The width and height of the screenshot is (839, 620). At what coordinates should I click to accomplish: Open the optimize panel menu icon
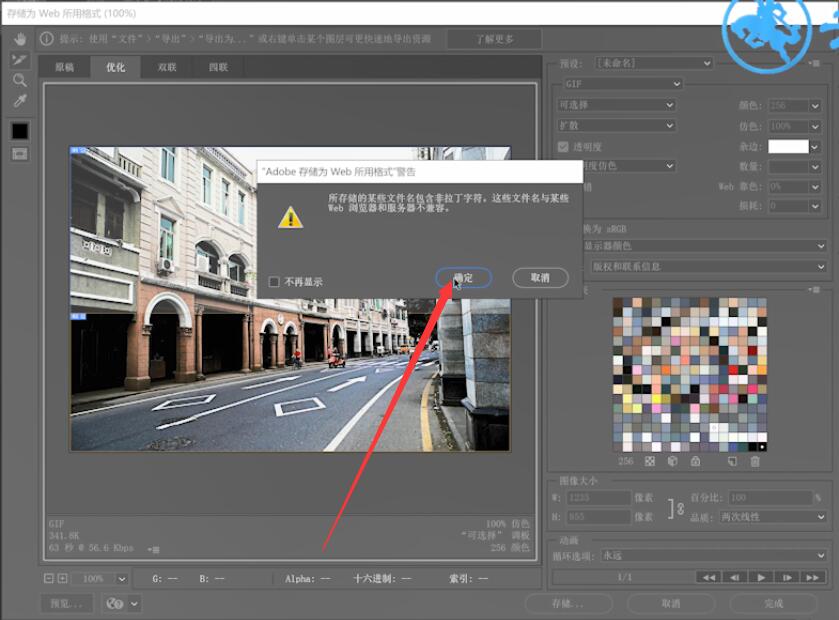tap(814, 63)
